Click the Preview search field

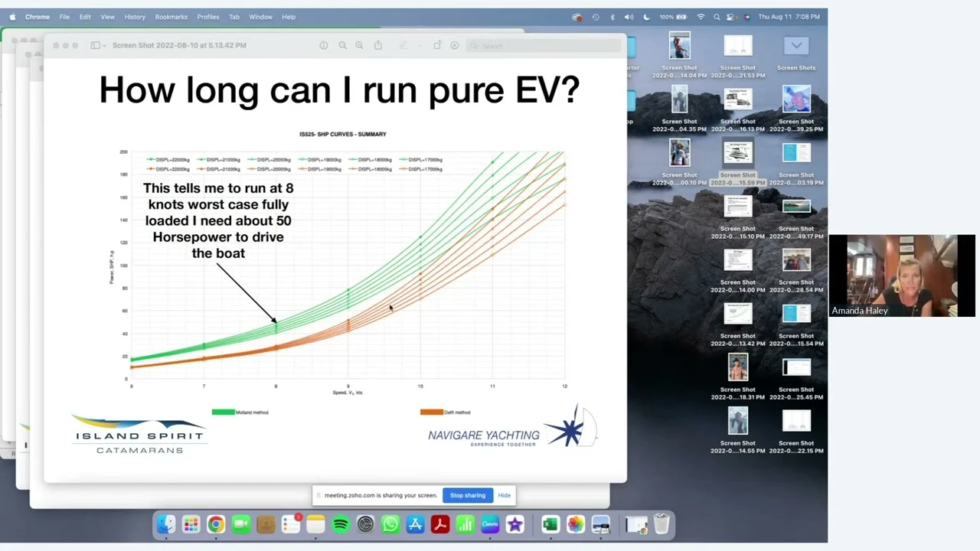point(542,46)
